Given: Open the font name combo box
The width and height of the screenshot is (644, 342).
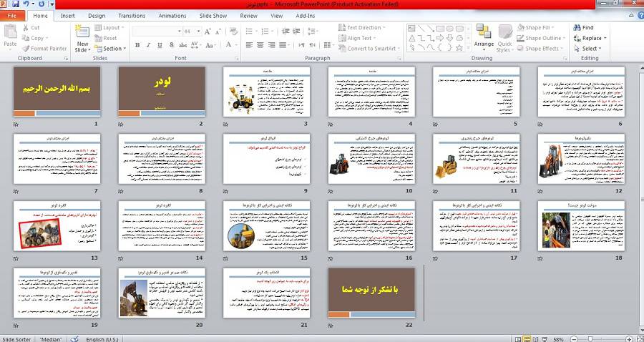Looking at the screenshot, I should pyautogui.click(x=157, y=31).
